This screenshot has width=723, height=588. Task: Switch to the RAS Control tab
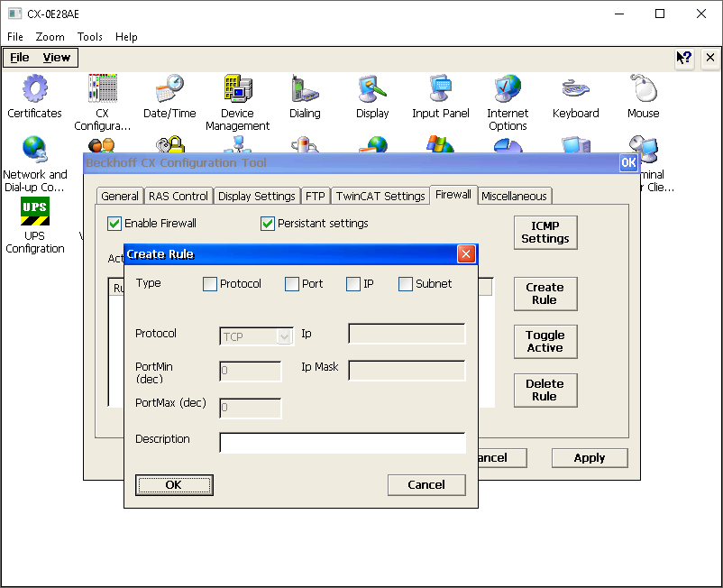(178, 196)
